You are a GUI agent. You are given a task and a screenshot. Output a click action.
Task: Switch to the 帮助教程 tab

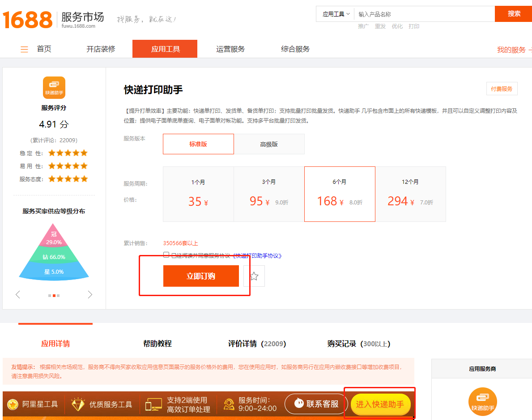click(157, 344)
